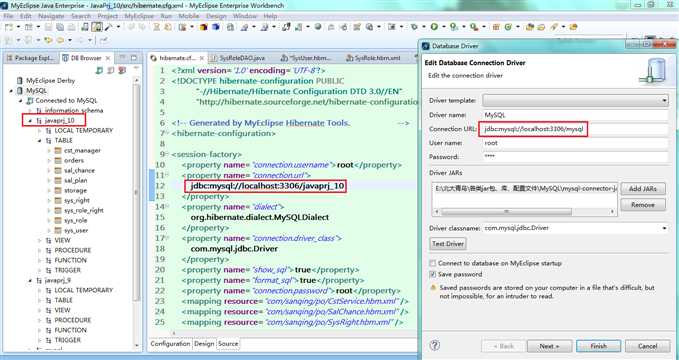The height and width of the screenshot is (360, 679).
Task: Open the SysRole.hbm.xml editor tab
Action: point(373,58)
